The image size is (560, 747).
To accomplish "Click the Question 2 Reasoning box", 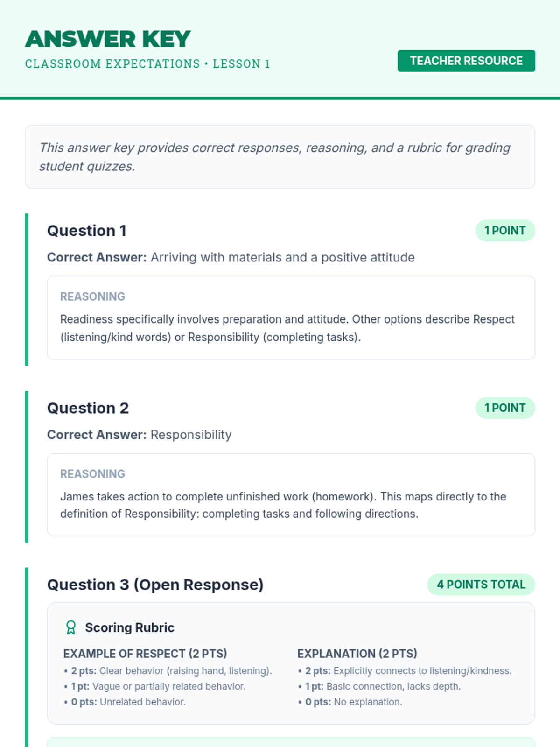I will point(291,494).
